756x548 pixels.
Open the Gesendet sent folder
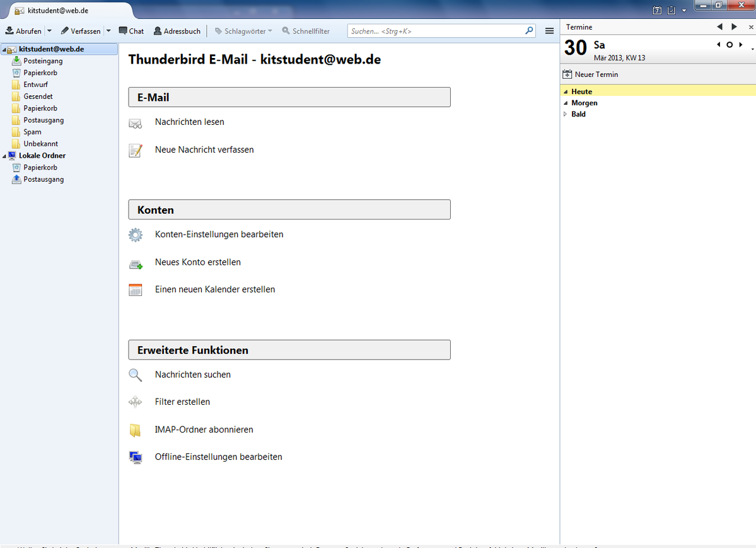pos(38,96)
